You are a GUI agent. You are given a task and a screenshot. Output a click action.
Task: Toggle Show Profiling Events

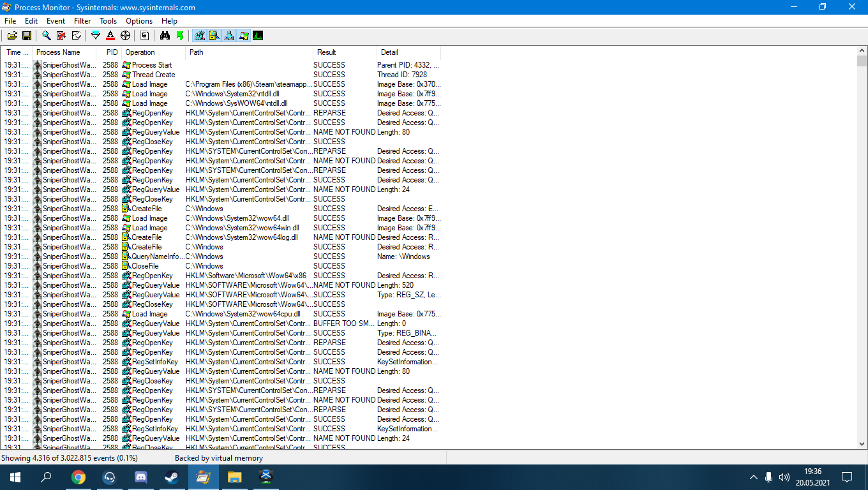[x=258, y=36]
